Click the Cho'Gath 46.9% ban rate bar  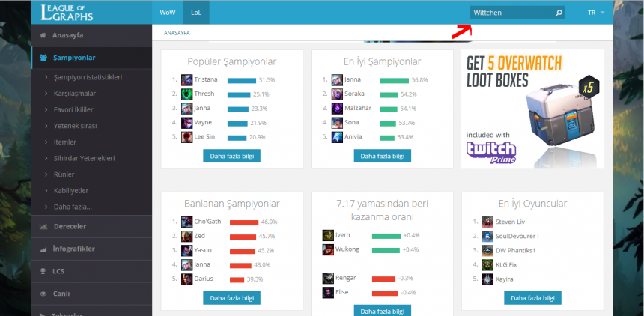tap(244, 222)
